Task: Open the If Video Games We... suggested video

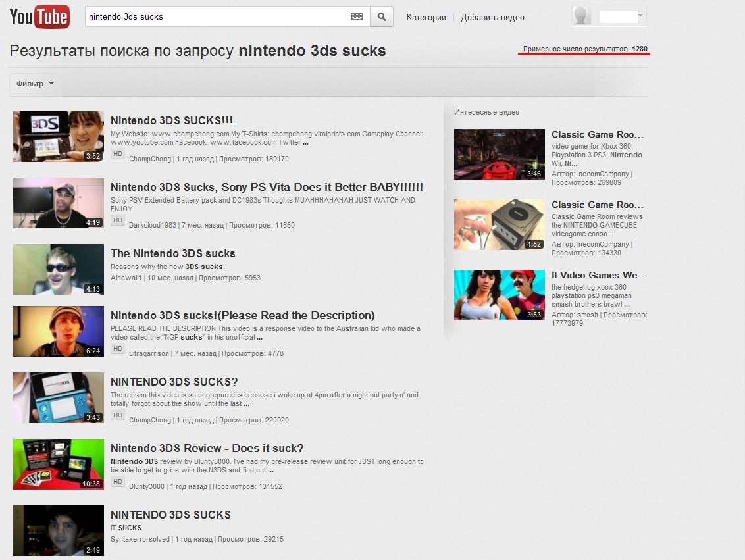Action: click(599, 275)
